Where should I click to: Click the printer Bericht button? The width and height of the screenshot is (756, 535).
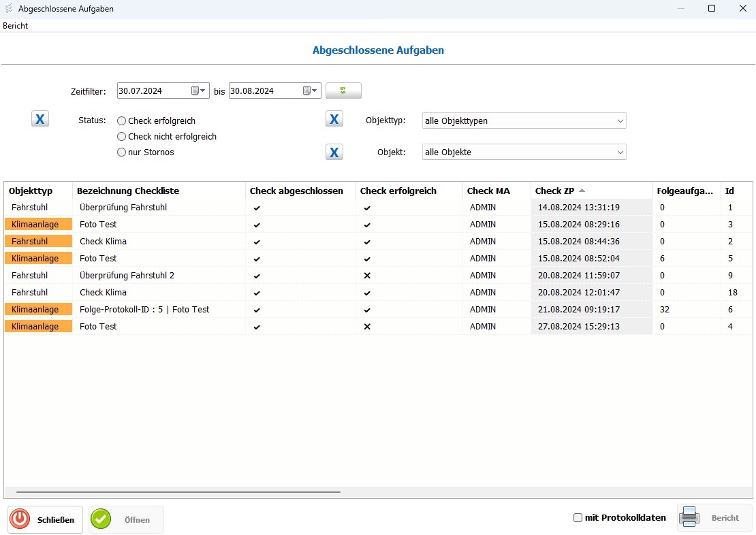tap(714, 518)
